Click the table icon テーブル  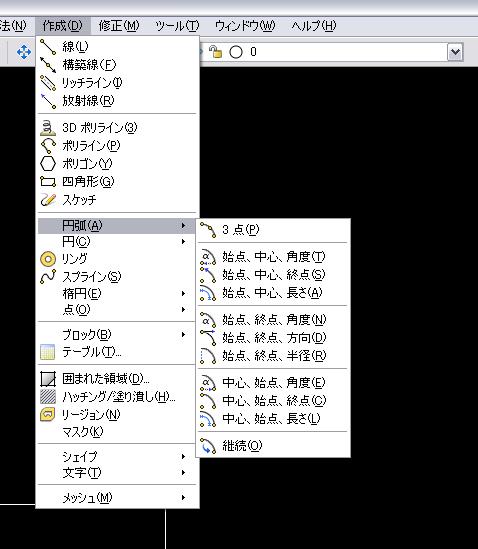tap(48, 352)
